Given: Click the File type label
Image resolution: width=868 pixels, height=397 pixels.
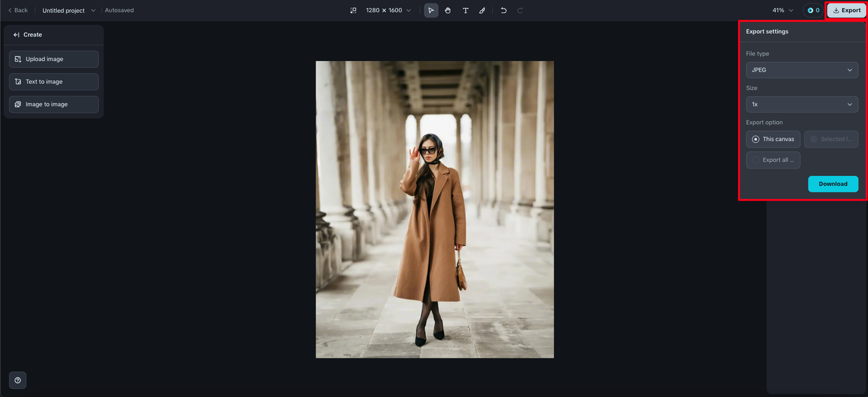Looking at the screenshot, I should coord(757,54).
